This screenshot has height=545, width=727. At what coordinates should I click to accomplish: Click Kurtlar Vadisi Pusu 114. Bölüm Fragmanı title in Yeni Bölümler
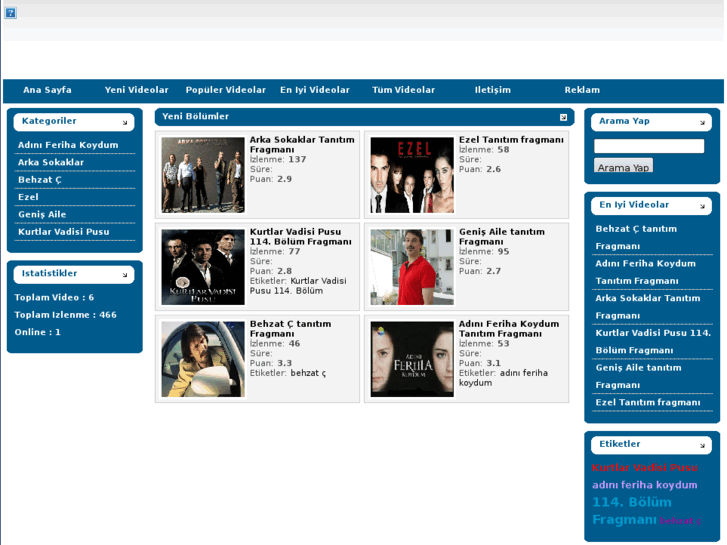(300, 237)
